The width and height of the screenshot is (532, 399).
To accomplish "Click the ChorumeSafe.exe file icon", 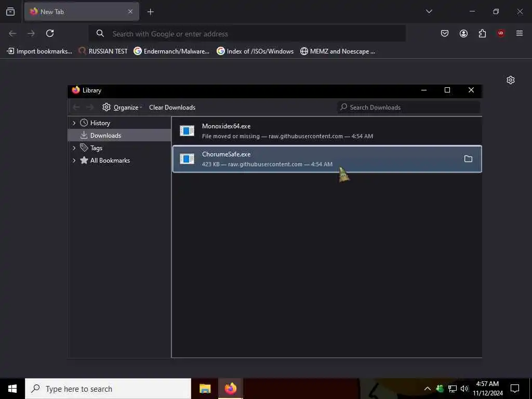I will click(x=187, y=159).
